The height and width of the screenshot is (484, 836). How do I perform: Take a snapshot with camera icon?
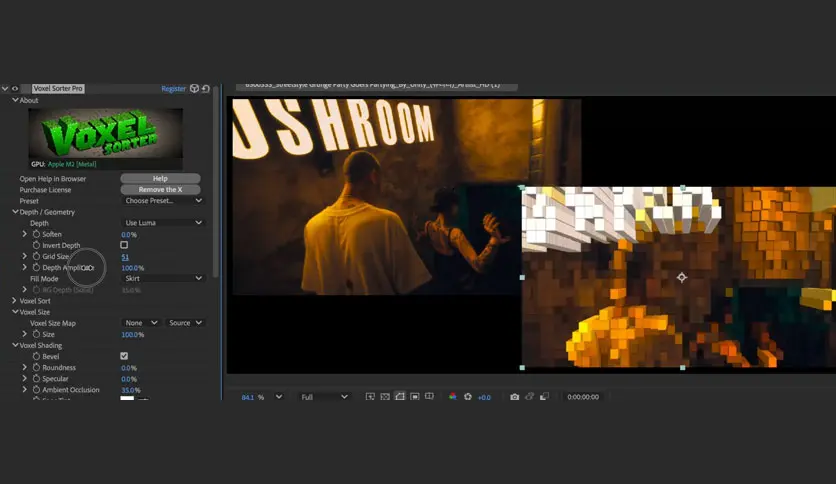[515, 397]
